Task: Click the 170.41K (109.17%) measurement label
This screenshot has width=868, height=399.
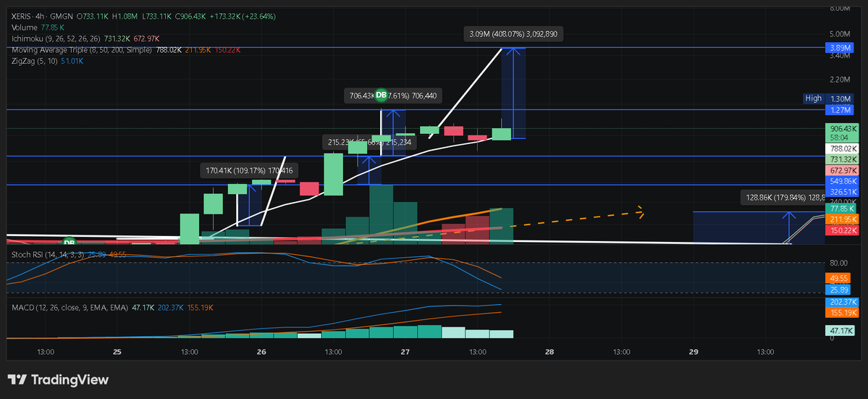Action: coord(249,171)
